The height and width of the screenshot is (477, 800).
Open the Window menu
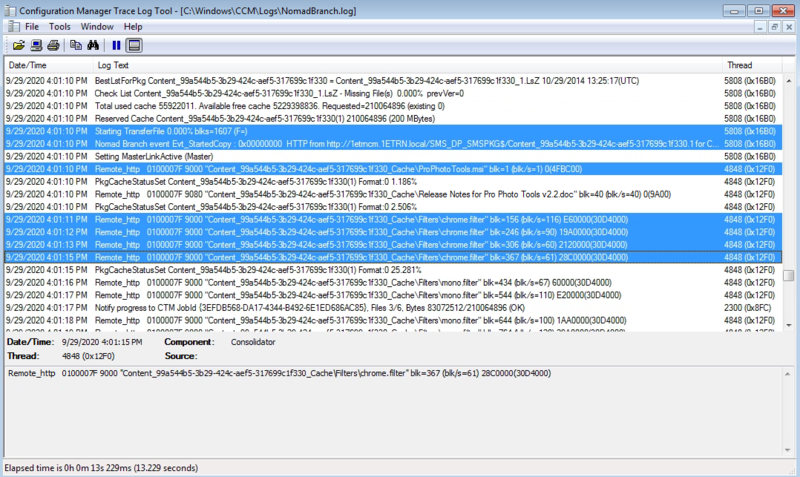(x=97, y=26)
